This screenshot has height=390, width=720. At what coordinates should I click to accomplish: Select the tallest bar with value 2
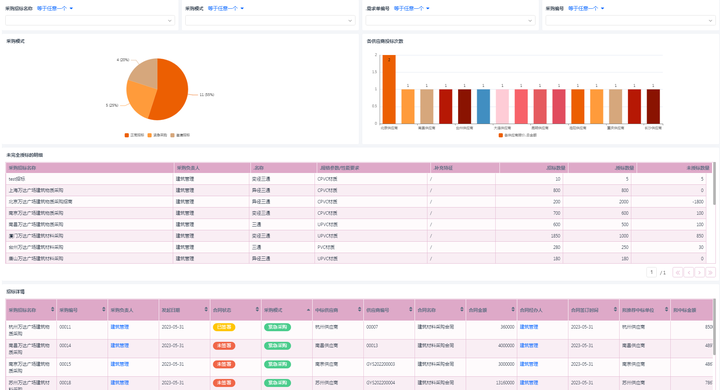pyautogui.click(x=389, y=89)
